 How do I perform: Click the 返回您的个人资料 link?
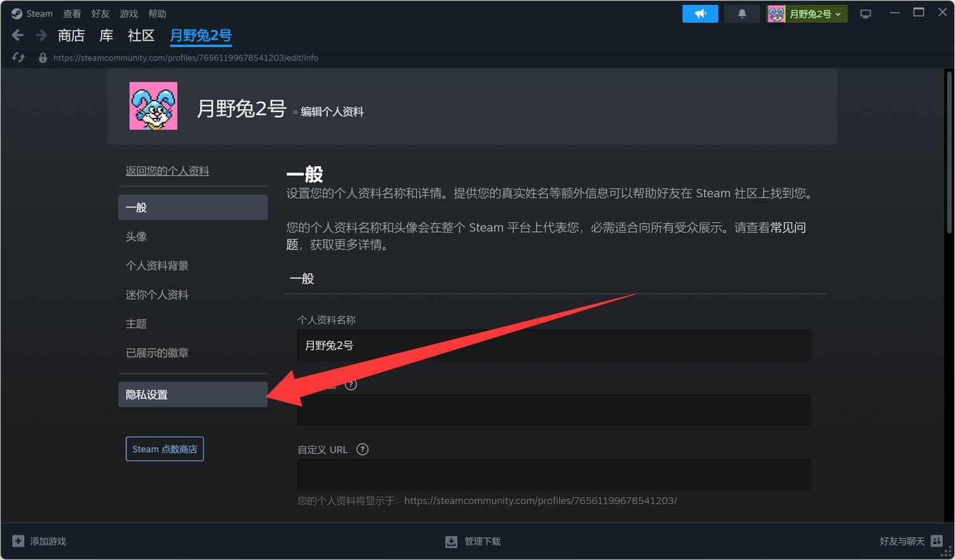tap(167, 171)
